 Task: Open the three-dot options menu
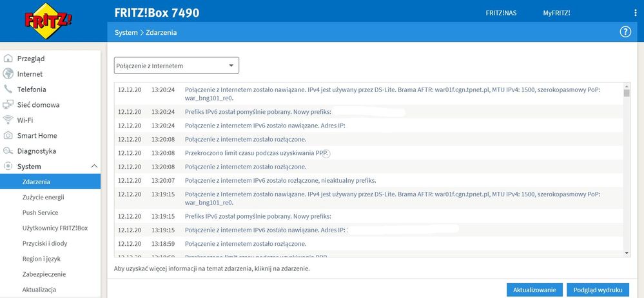636,13
